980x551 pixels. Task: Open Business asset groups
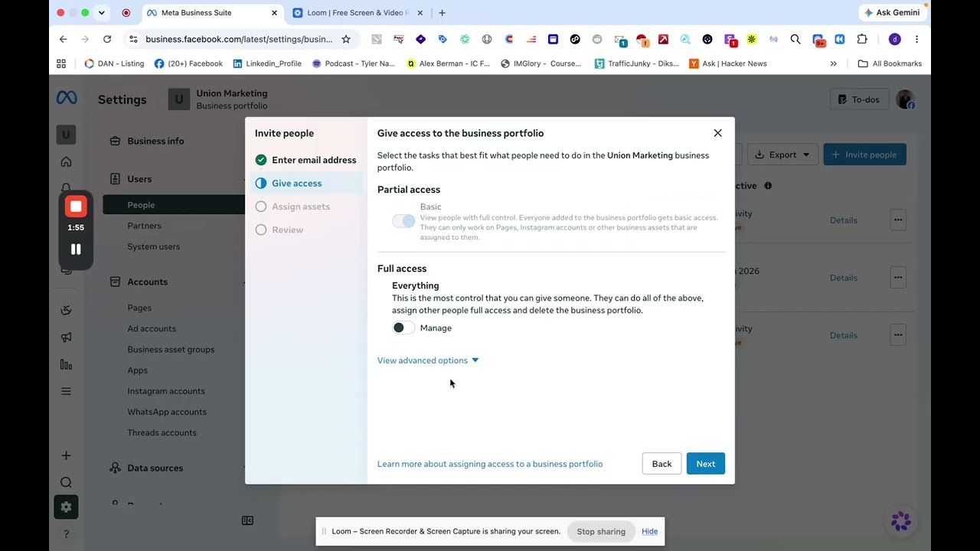click(171, 350)
